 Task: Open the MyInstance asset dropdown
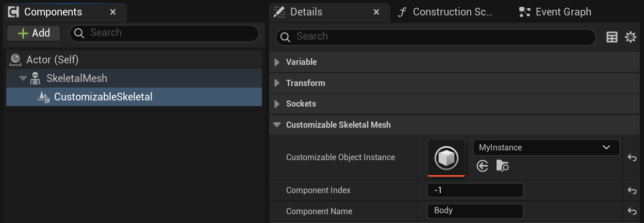[x=546, y=147]
